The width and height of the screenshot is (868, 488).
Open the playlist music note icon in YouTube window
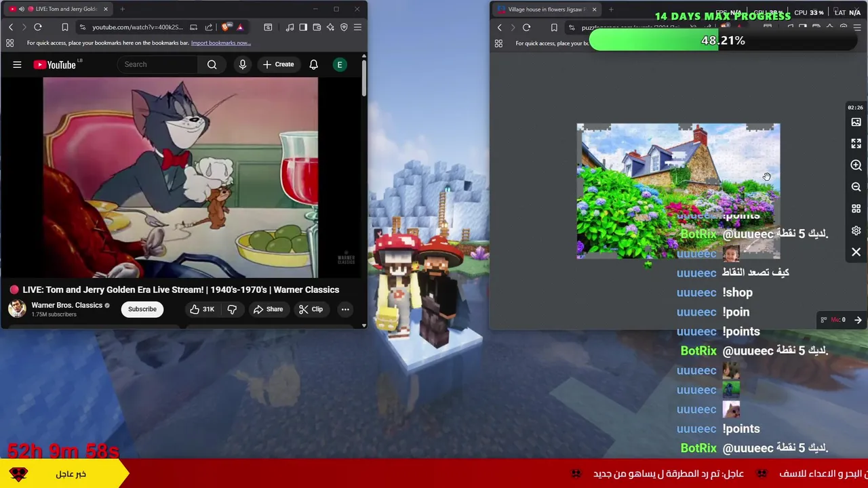tap(290, 27)
